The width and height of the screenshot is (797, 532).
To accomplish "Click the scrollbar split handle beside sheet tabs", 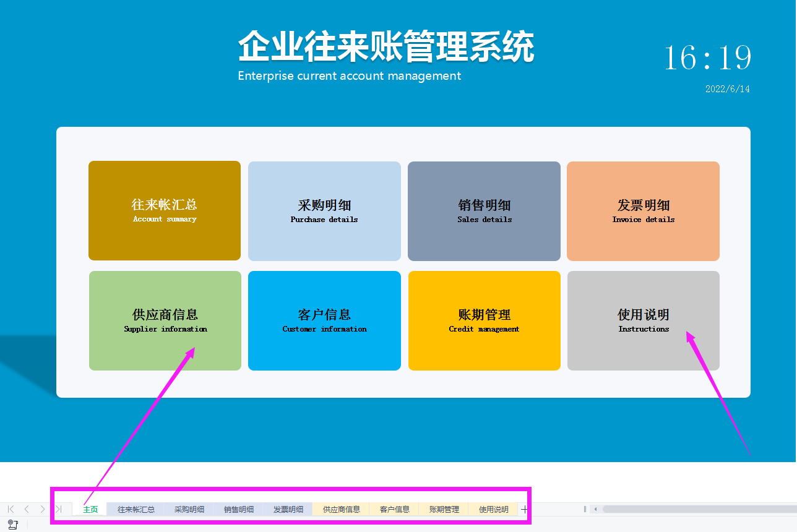I will [585, 509].
